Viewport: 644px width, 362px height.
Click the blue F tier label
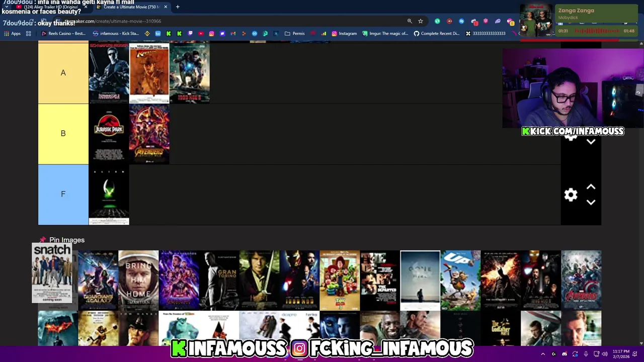pos(63,195)
